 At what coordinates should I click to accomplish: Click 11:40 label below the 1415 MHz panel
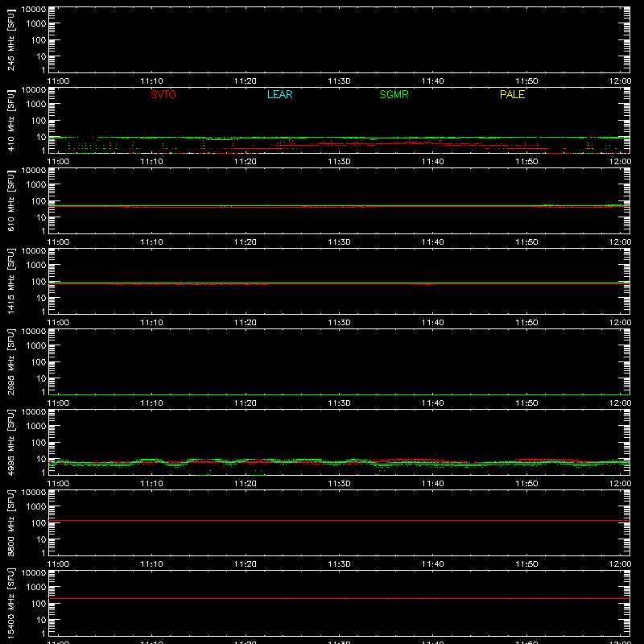click(433, 323)
